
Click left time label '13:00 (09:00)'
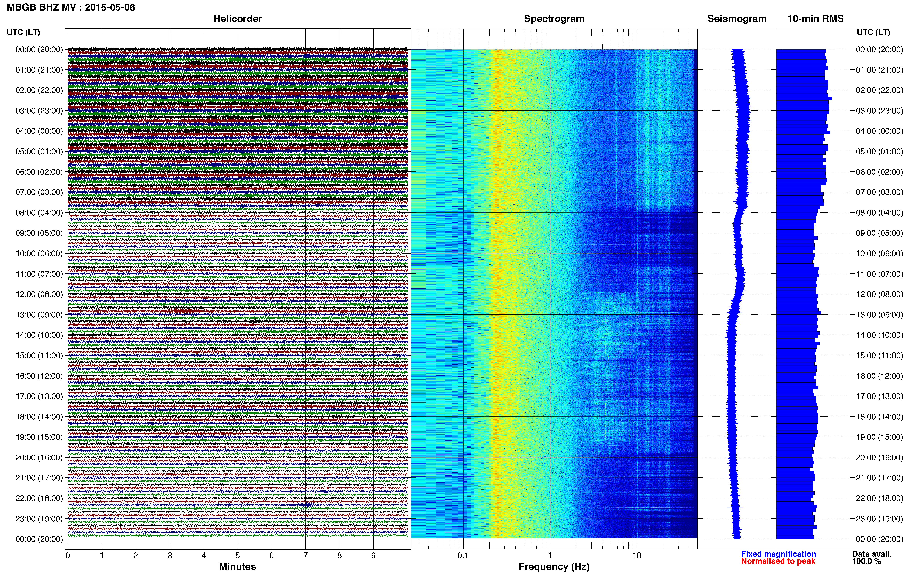point(39,315)
